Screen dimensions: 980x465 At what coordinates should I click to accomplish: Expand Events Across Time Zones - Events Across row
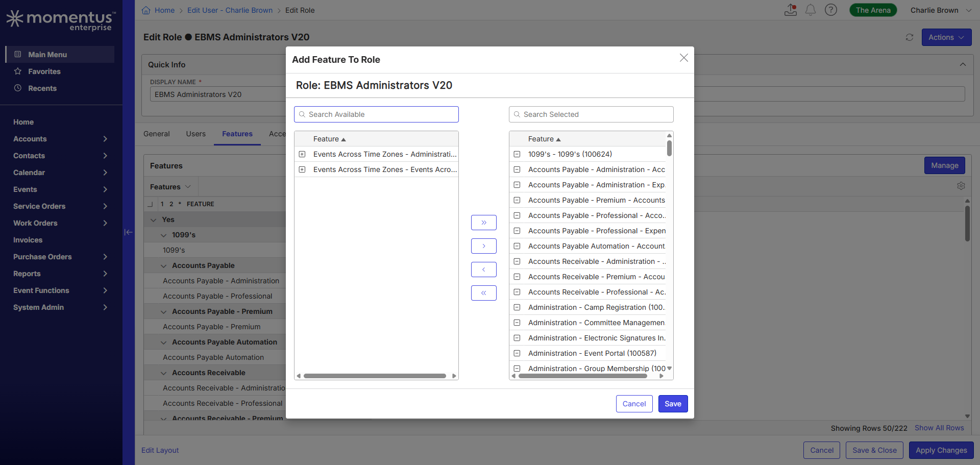(302, 169)
